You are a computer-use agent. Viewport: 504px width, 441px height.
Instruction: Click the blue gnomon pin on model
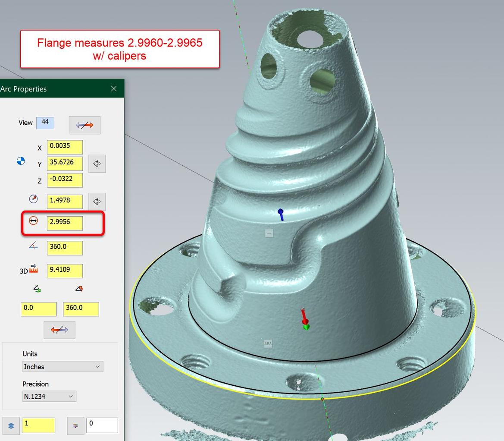(281, 214)
